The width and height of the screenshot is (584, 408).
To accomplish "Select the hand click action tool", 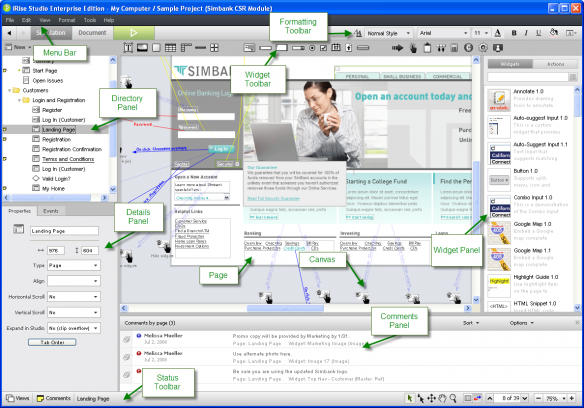I will [x=413, y=48].
